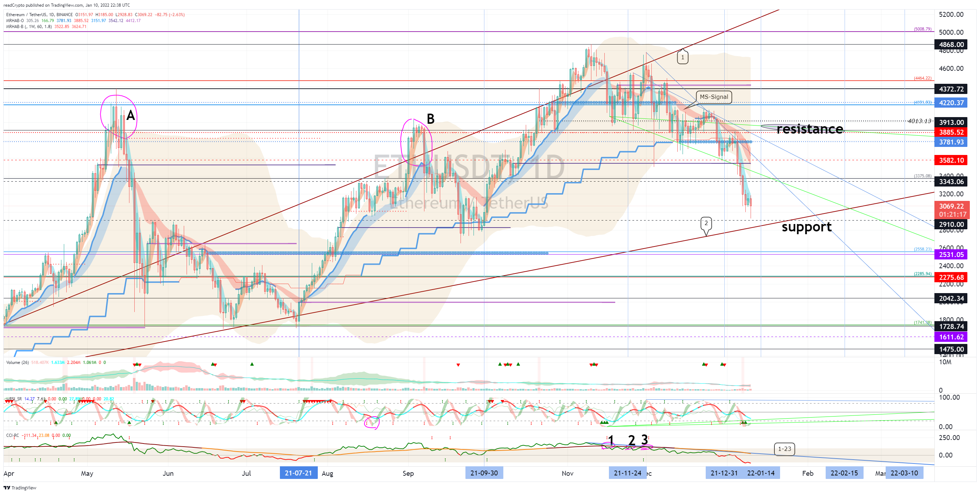Click the 22-01-14 date marker
Image resolution: width=980 pixels, height=494 pixels.
tap(761, 473)
